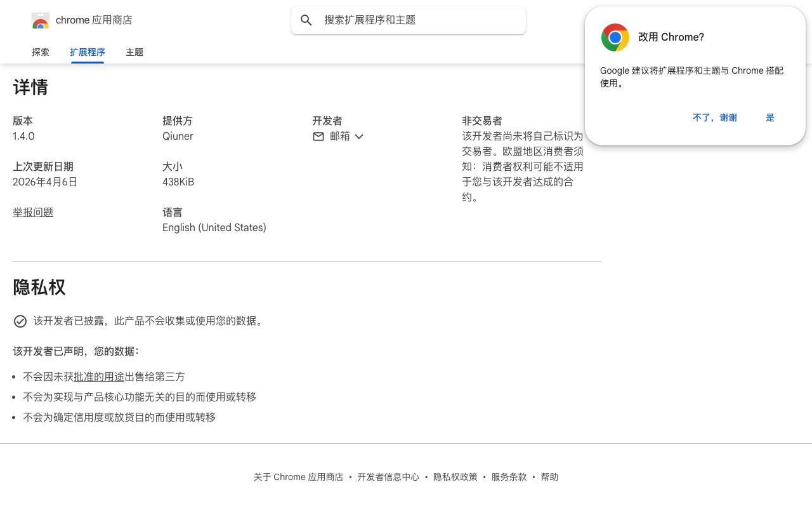Click the 隐私权 heading

[39, 288]
